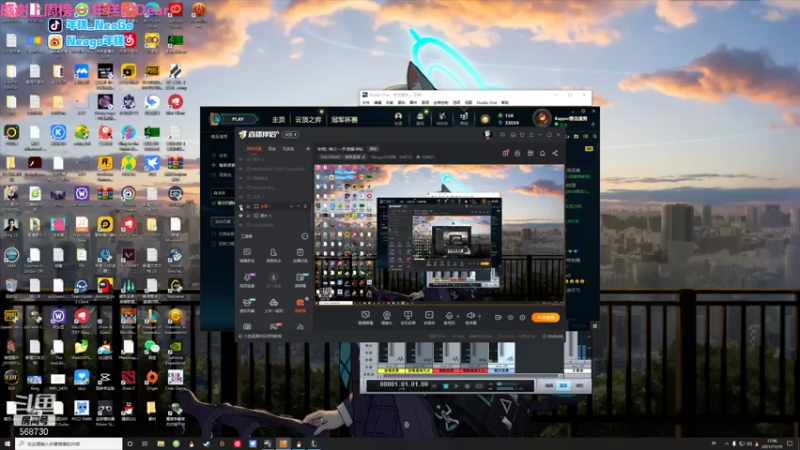Image resolution: width=800 pixels, height=450 pixels.
Task: Click 编辑 button in Studio One transport
Action: pyautogui.click(x=549, y=386)
